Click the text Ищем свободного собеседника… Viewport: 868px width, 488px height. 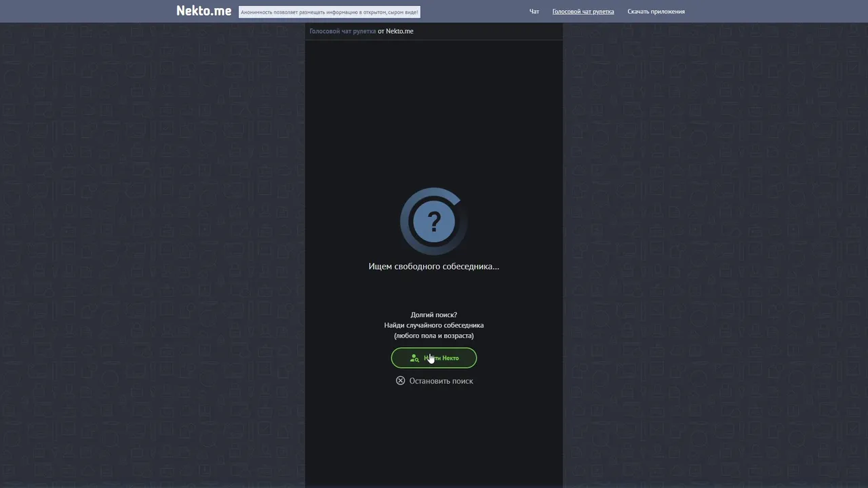click(x=434, y=266)
